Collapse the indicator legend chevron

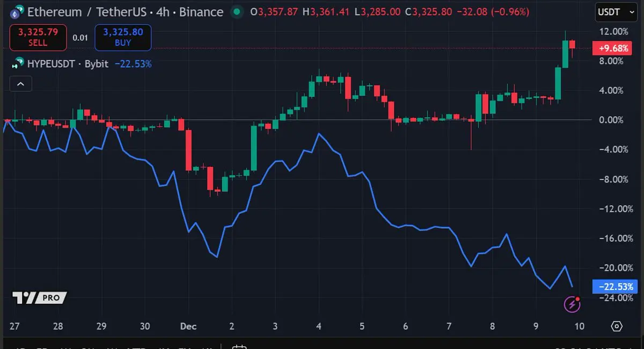[x=21, y=84]
